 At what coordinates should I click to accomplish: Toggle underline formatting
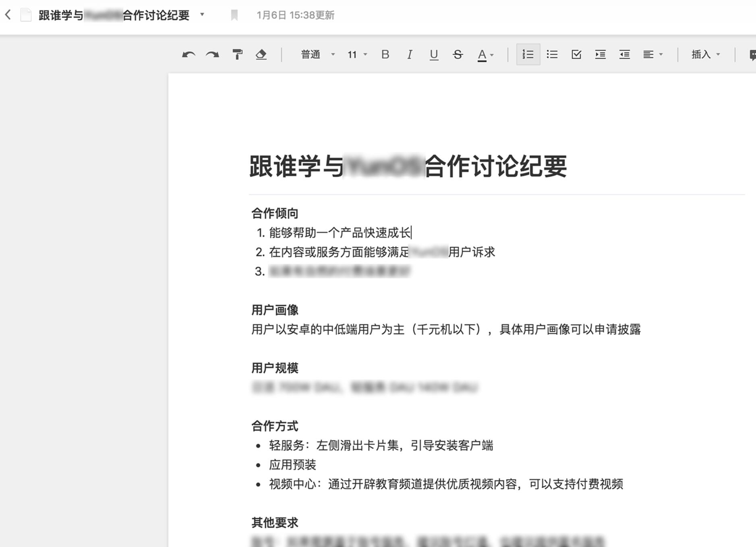coord(433,54)
